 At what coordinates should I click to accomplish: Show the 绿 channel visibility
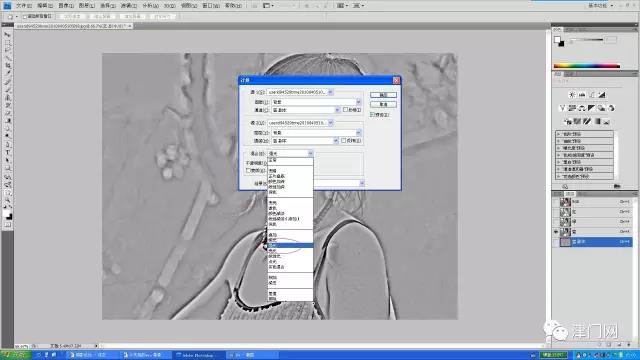tap(556, 222)
